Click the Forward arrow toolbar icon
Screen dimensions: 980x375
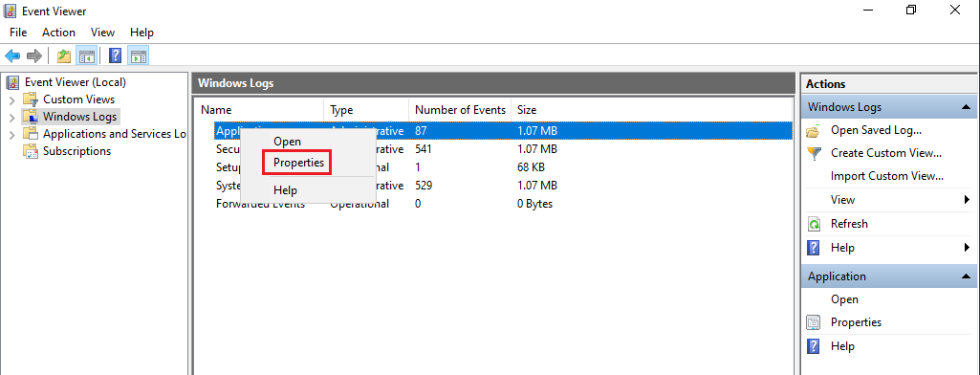pyautogui.click(x=33, y=56)
